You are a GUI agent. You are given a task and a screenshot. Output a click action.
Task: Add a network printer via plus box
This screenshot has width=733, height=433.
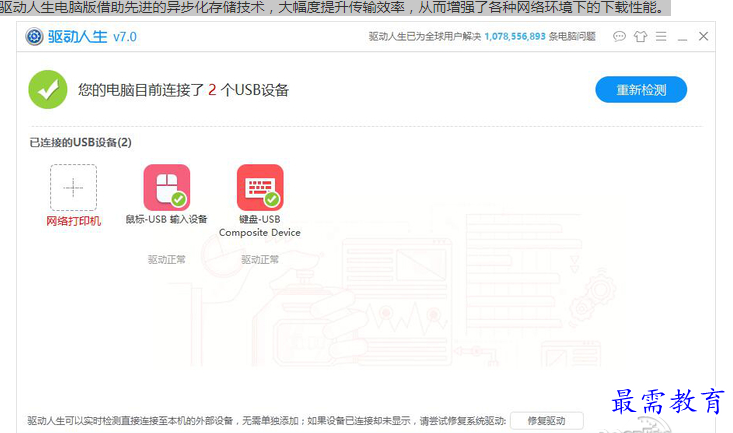point(73,188)
